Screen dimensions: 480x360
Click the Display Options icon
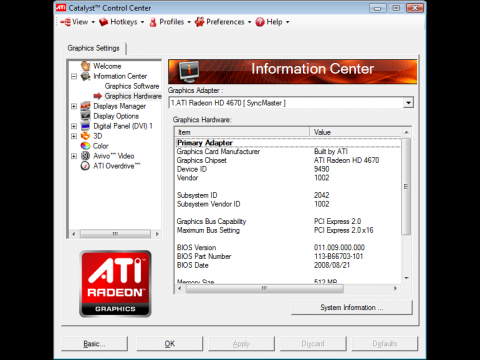coord(86,116)
